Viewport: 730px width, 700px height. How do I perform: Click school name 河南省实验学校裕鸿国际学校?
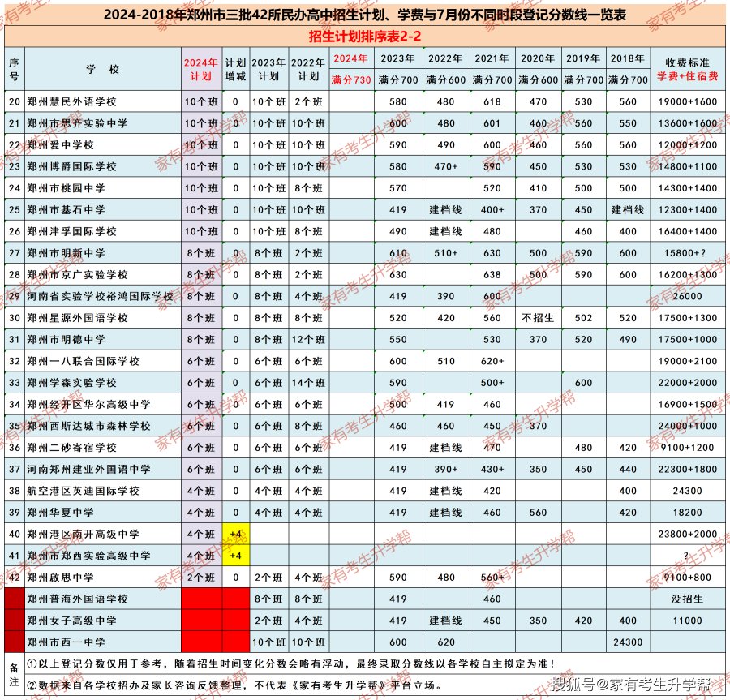tap(100, 297)
